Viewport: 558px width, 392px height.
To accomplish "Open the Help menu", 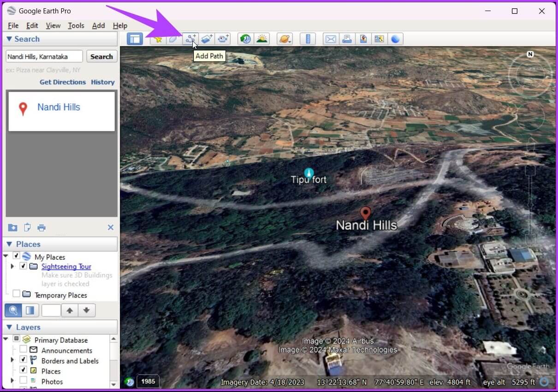I will (x=120, y=25).
